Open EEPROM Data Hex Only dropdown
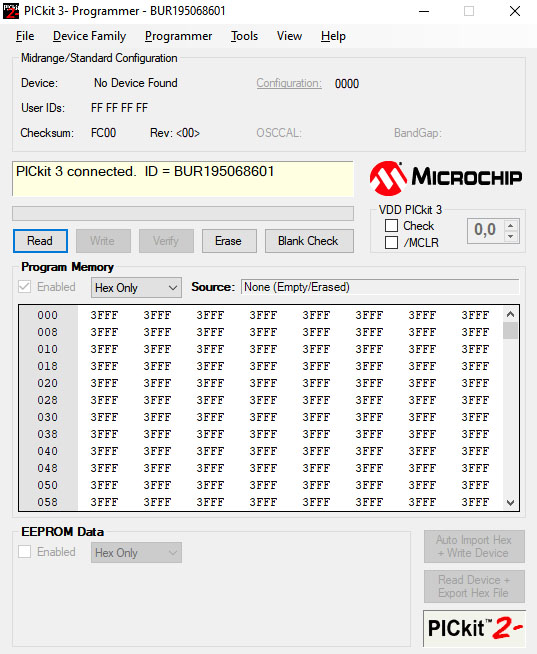This screenshot has height=654, width=537. click(136, 552)
